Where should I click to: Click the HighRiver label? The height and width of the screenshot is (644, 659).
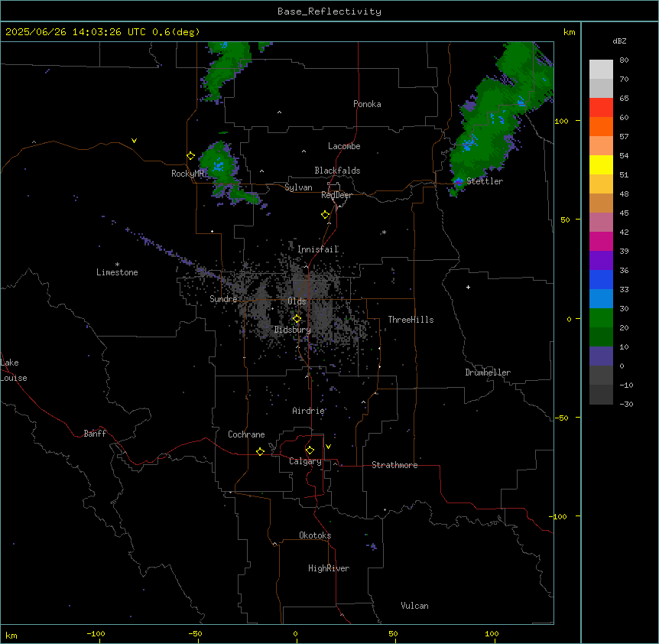click(329, 568)
